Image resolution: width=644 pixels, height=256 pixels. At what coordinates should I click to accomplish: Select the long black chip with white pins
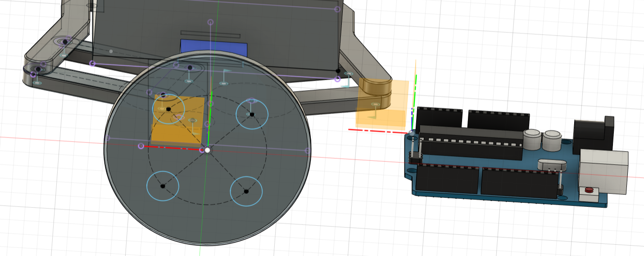(471, 142)
